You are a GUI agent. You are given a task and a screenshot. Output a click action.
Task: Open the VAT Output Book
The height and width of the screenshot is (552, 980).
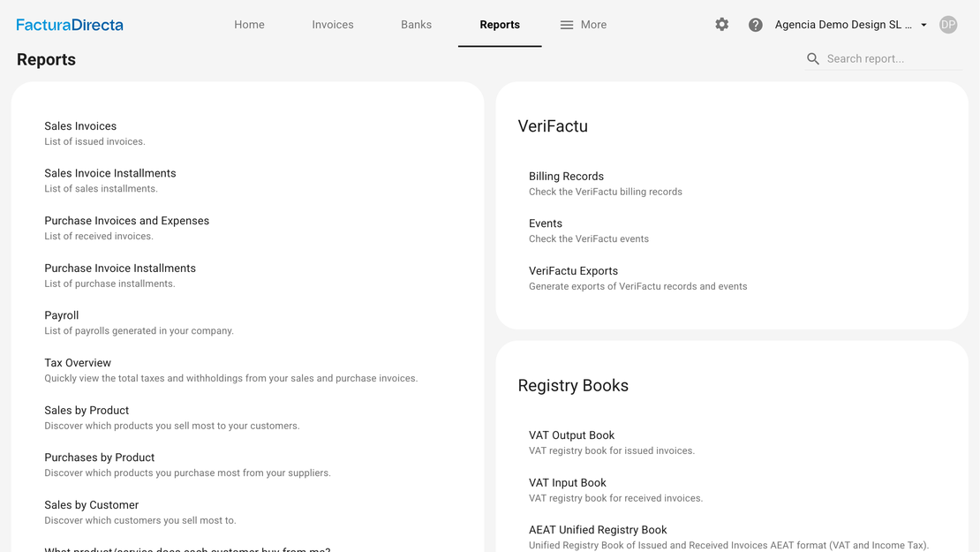[x=571, y=435]
